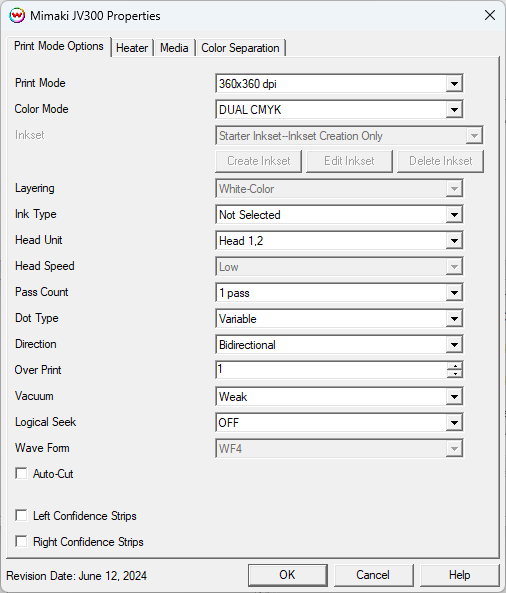The width and height of the screenshot is (506, 593).
Task: Click the 'Over Print' label
Action: click(38, 370)
